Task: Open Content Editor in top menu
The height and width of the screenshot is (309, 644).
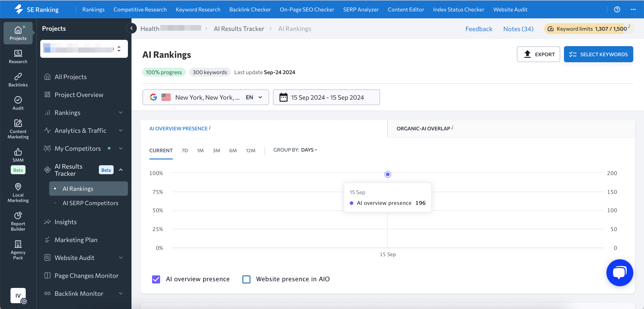Action: point(406,9)
